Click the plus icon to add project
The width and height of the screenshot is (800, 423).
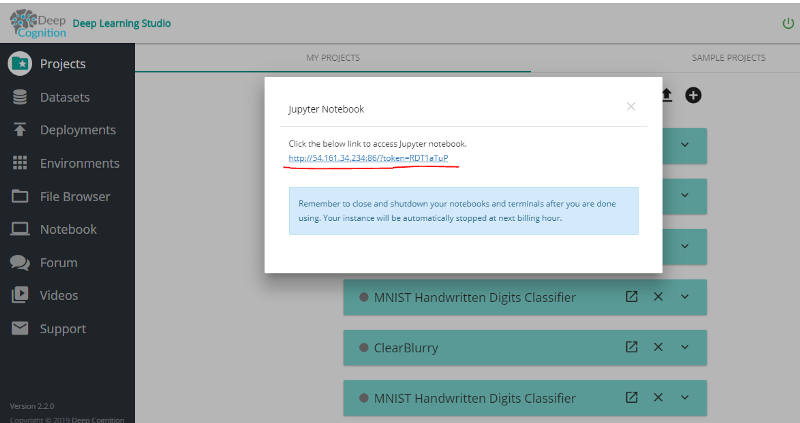pyautogui.click(x=693, y=95)
